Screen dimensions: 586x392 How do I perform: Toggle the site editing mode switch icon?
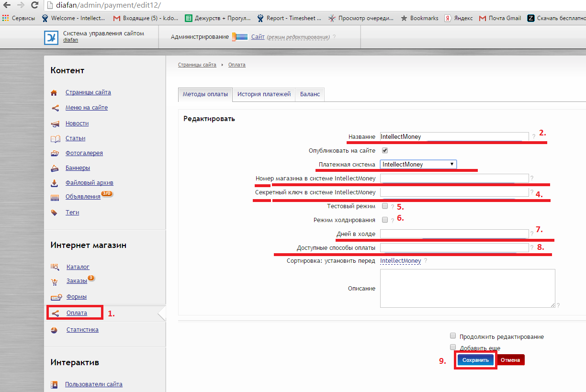pos(240,37)
